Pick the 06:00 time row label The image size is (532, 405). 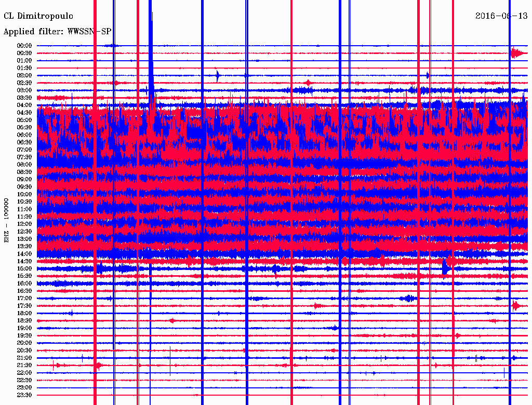point(24,135)
